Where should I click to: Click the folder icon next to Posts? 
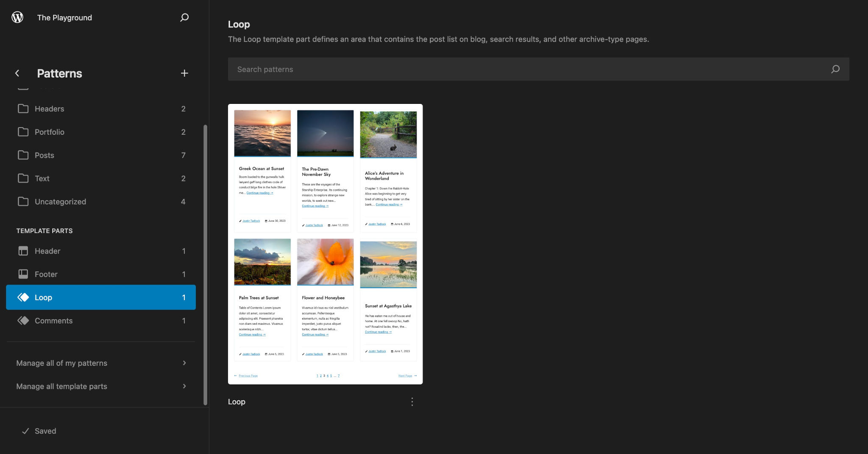tap(23, 155)
